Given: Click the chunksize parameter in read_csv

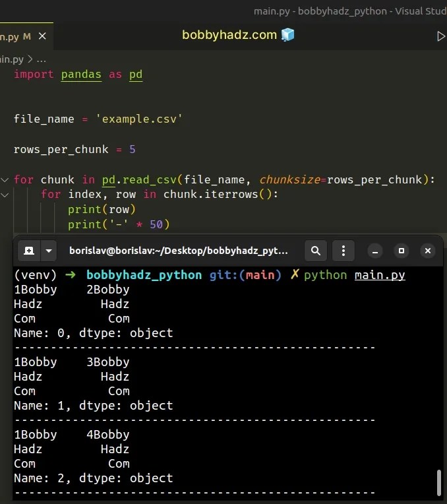Looking at the screenshot, I should tap(290, 179).
